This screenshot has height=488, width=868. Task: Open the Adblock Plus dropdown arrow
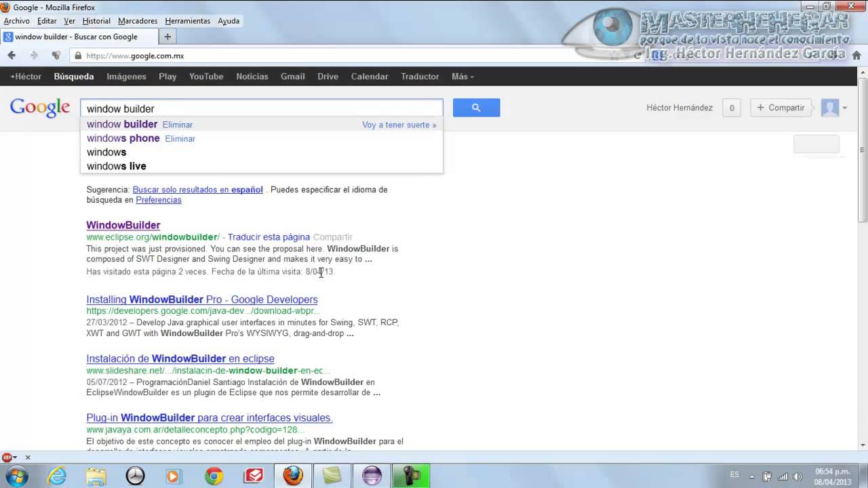pos(15,457)
